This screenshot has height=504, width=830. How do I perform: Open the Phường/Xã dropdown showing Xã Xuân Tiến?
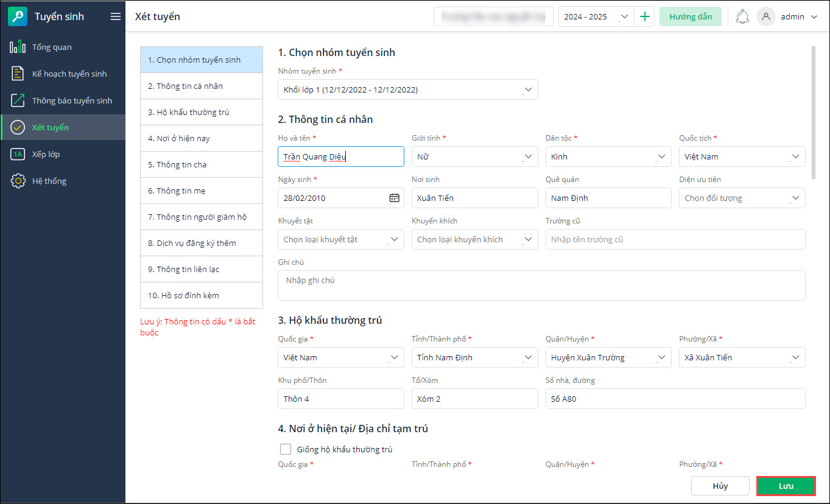tap(742, 357)
